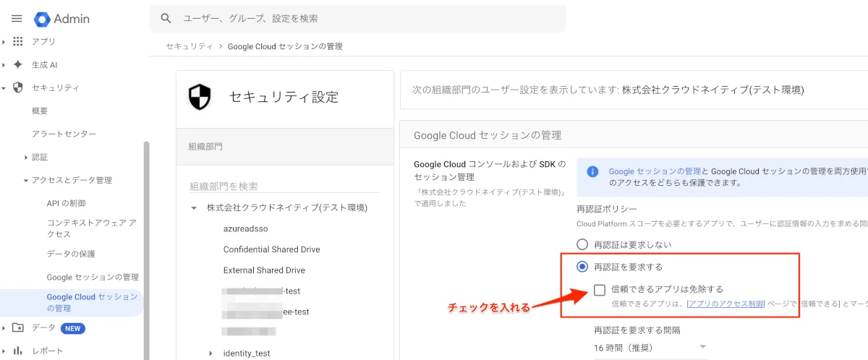Image resolution: width=868 pixels, height=360 pixels.
Task: Select Confidential Shared Drive org unit
Action: 272,249
